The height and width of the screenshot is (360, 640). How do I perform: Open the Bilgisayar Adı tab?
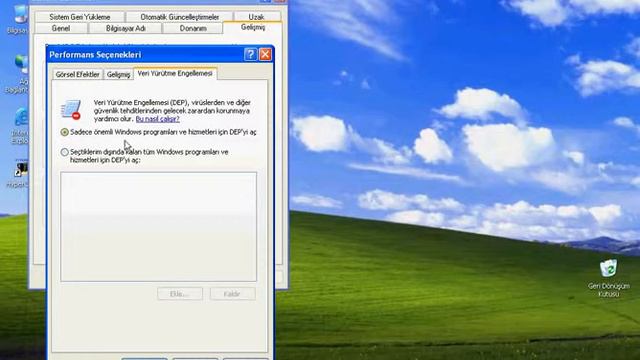pyautogui.click(x=126, y=28)
